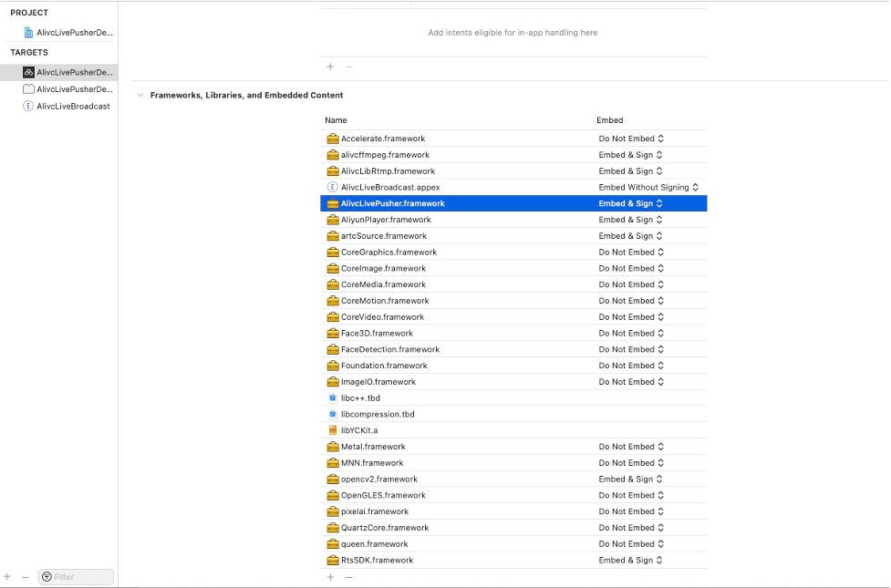This screenshot has height=588, width=891.
Task: Click the alivcffmpeg.framework toolbox icon
Action: [333, 155]
